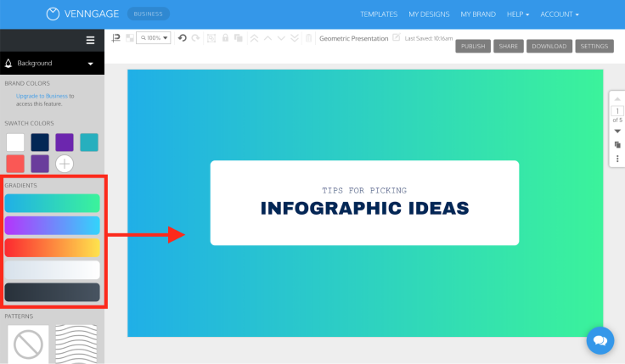Open the hamburger menu in sidebar
The image size is (625, 364).
(x=91, y=40)
